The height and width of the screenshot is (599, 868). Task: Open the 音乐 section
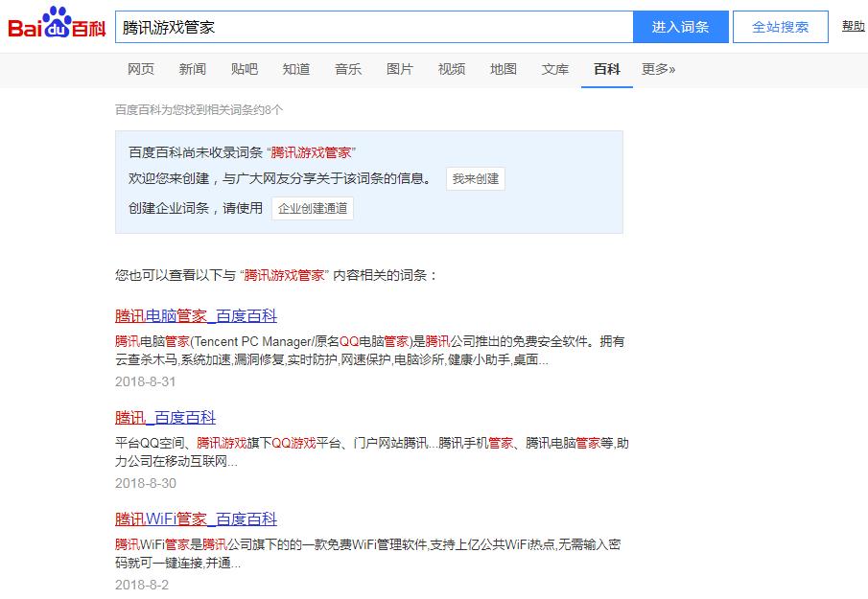pyautogui.click(x=348, y=69)
